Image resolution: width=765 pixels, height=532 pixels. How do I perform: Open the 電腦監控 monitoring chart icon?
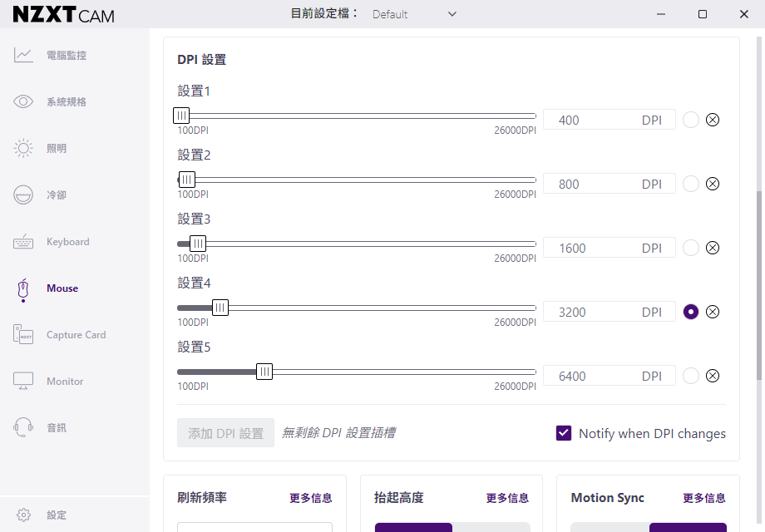[x=23, y=55]
